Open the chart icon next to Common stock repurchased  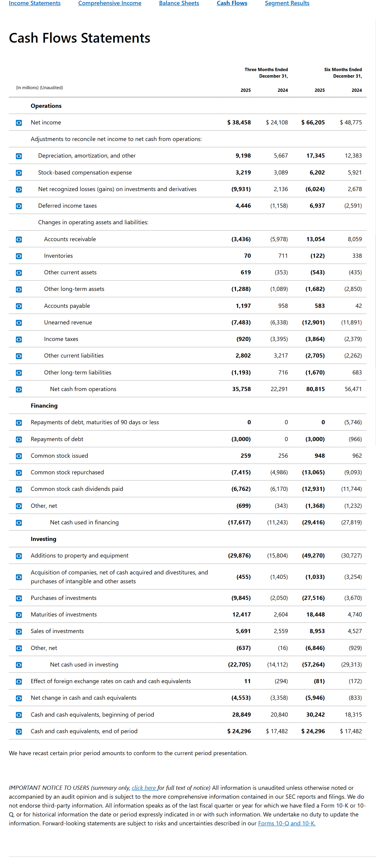[19, 473]
